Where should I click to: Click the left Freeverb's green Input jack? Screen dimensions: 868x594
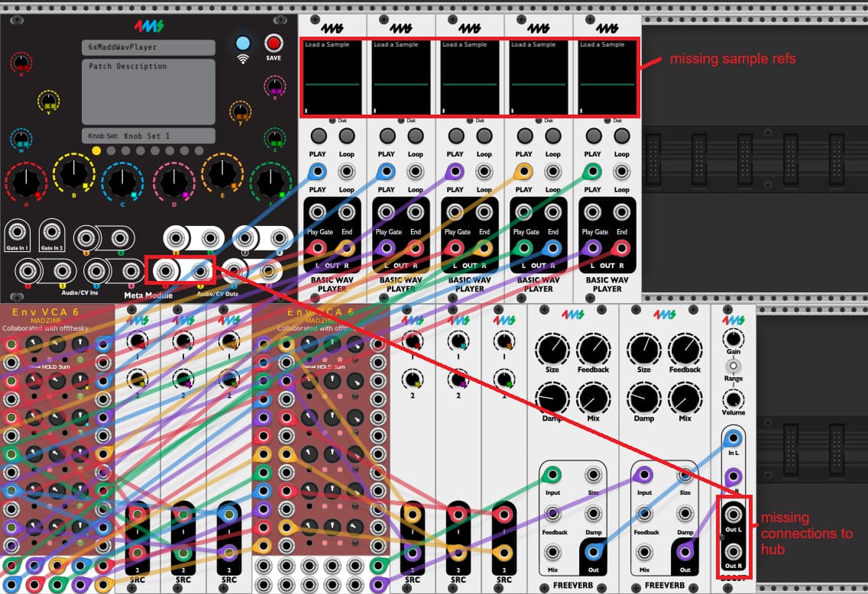coord(552,476)
